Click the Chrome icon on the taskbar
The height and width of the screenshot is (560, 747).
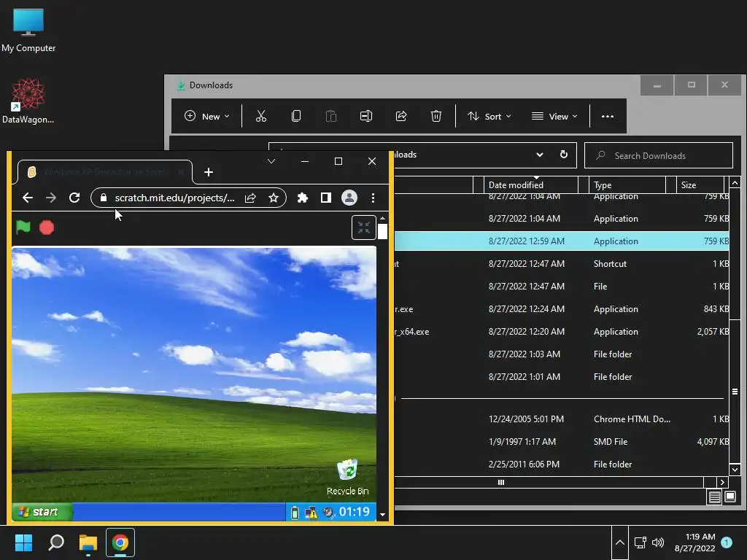[x=120, y=542]
